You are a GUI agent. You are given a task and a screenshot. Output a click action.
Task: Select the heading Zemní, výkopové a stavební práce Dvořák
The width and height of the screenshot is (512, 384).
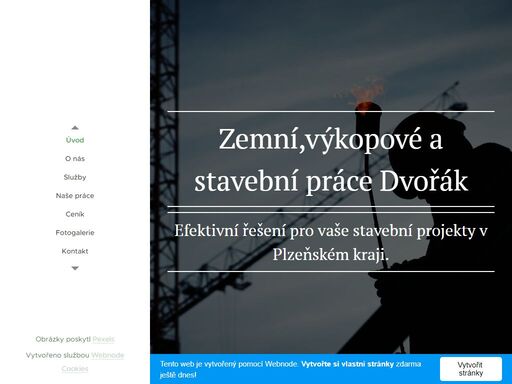(331, 160)
